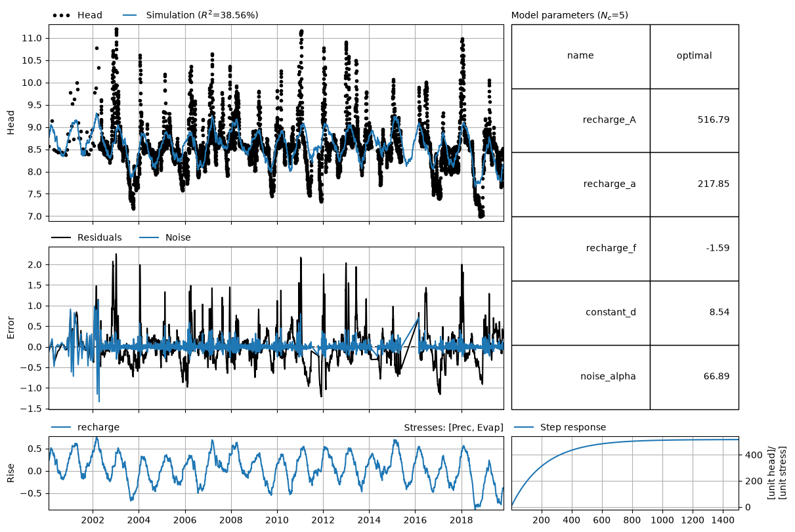Click the 'name' table header cell
The height and width of the screenshot is (532, 795).
[580, 56]
